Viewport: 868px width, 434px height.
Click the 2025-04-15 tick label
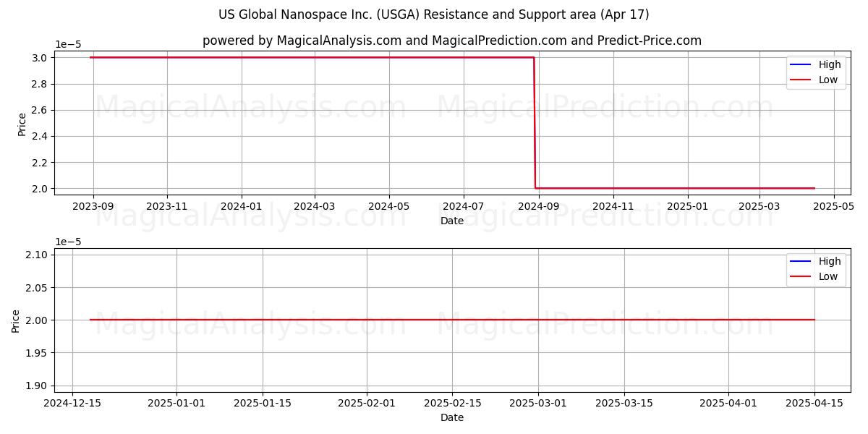point(814,403)
